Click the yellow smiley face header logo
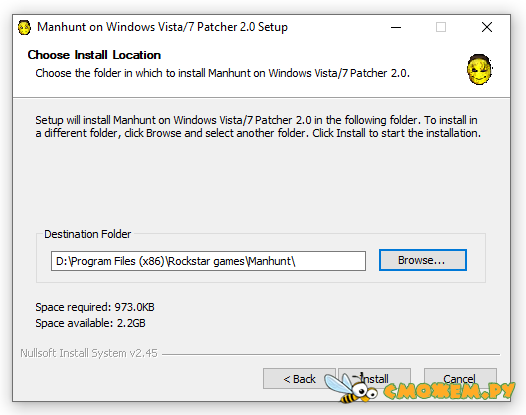This screenshot has height=415, width=526. [479, 69]
